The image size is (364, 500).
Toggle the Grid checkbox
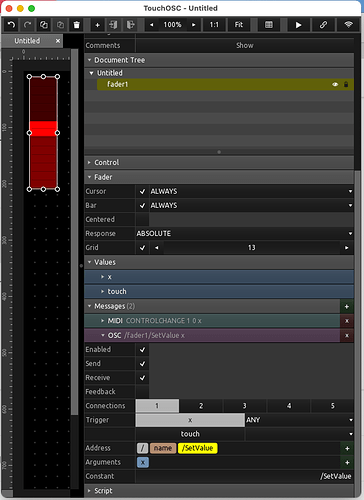[142, 248]
